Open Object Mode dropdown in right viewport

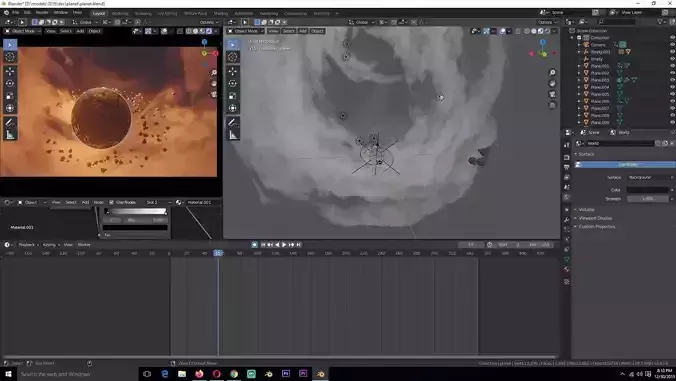click(246, 31)
